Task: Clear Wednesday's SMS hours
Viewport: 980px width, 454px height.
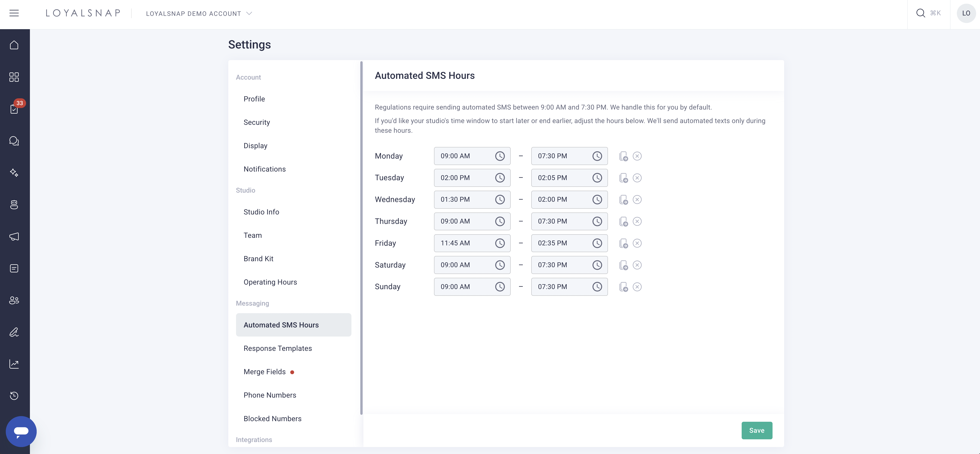Action: coord(637,200)
